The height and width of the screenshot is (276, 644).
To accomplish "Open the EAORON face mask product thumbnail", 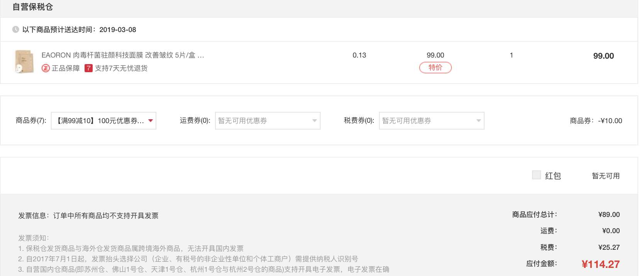I will pyautogui.click(x=24, y=61).
